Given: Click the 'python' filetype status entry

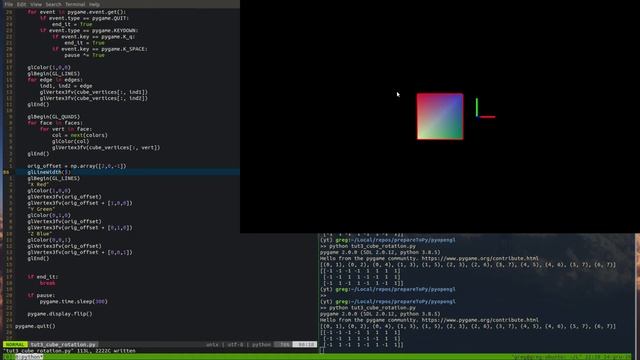Looking at the screenshot, I should pyautogui.click(x=261, y=344).
